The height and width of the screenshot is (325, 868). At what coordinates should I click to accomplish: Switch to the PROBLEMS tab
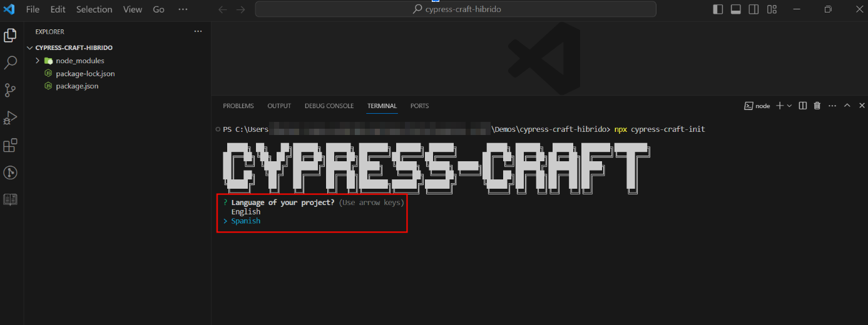click(x=238, y=106)
